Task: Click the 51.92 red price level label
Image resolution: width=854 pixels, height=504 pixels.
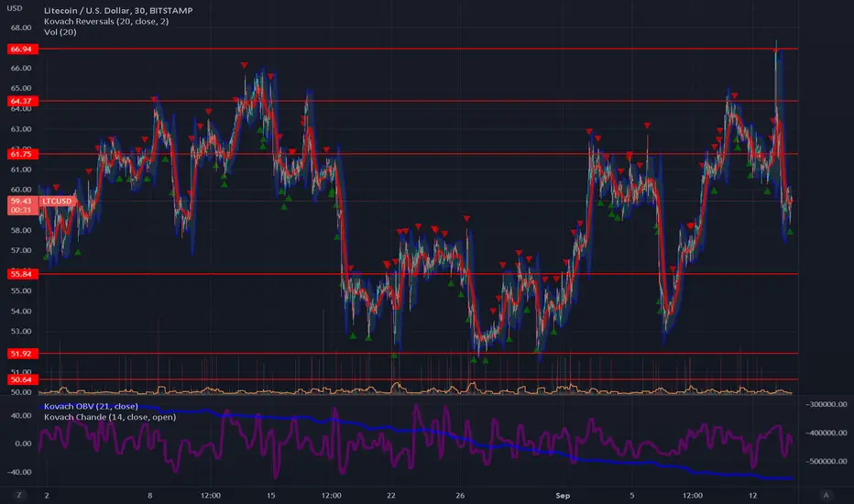Action: point(22,354)
